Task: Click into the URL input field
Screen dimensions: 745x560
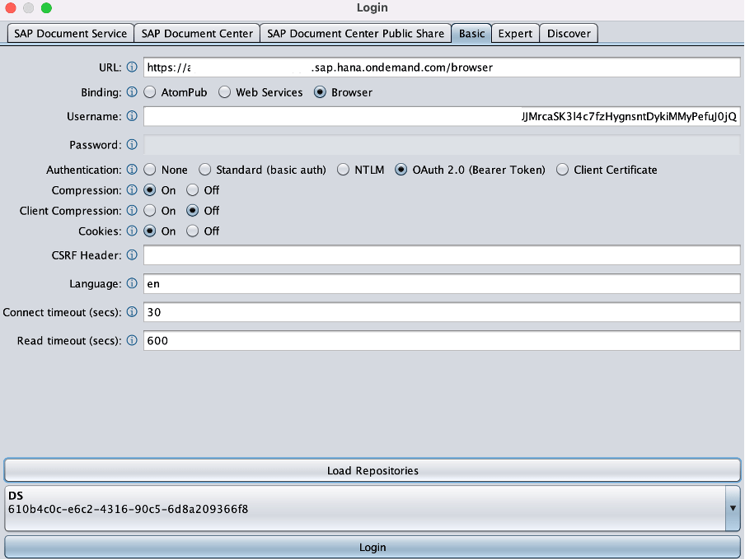Action: (x=442, y=68)
